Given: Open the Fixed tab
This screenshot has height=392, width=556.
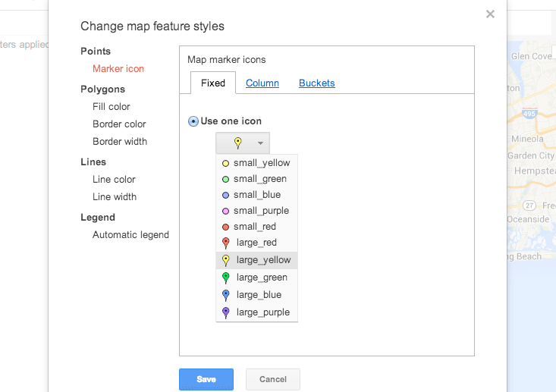Looking at the screenshot, I should [x=213, y=83].
